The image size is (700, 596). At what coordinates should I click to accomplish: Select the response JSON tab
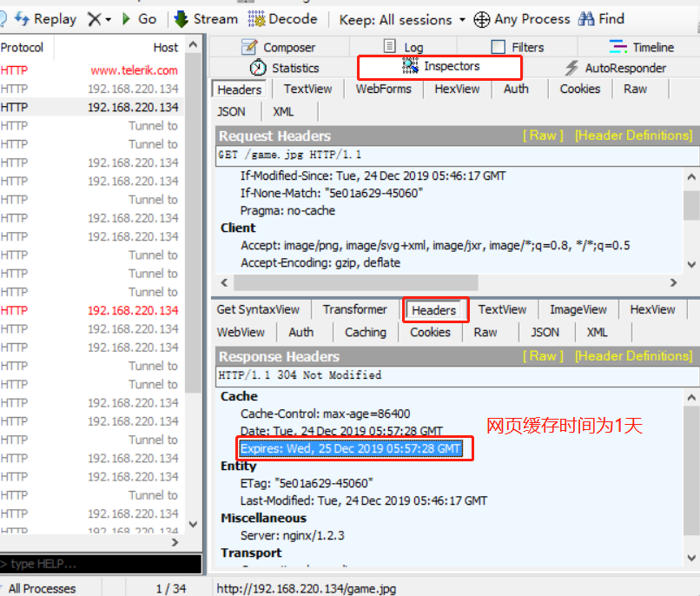pyautogui.click(x=545, y=332)
